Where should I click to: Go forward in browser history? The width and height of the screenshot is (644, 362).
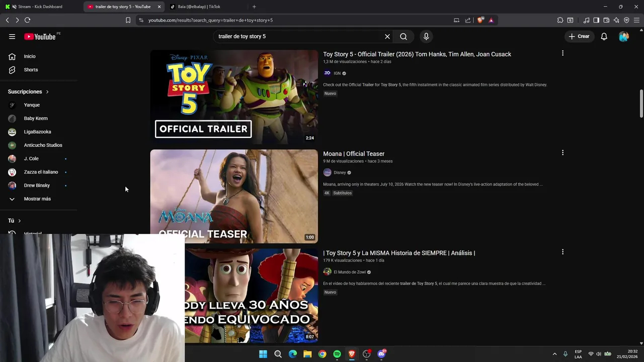point(17,20)
